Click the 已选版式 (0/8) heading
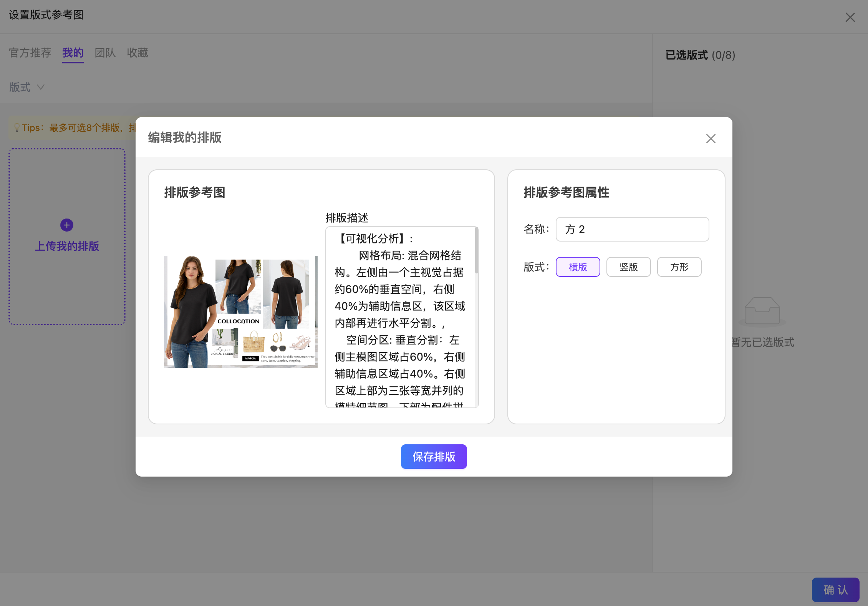The width and height of the screenshot is (868, 606). pos(700,55)
